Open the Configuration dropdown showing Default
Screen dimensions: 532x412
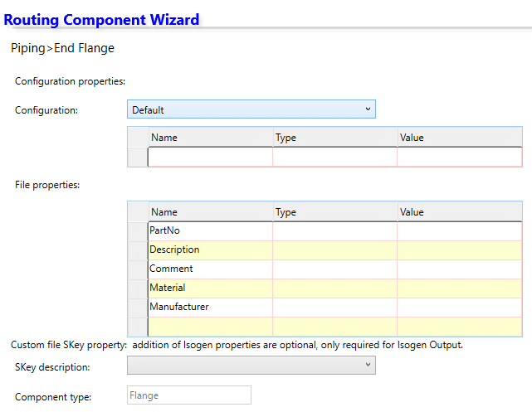pos(251,109)
